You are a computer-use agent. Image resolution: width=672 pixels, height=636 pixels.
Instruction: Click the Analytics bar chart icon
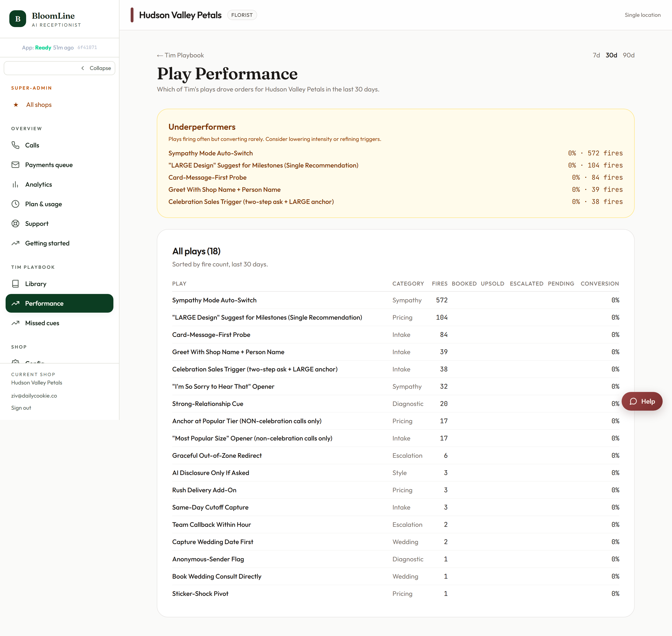(x=15, y=184)
